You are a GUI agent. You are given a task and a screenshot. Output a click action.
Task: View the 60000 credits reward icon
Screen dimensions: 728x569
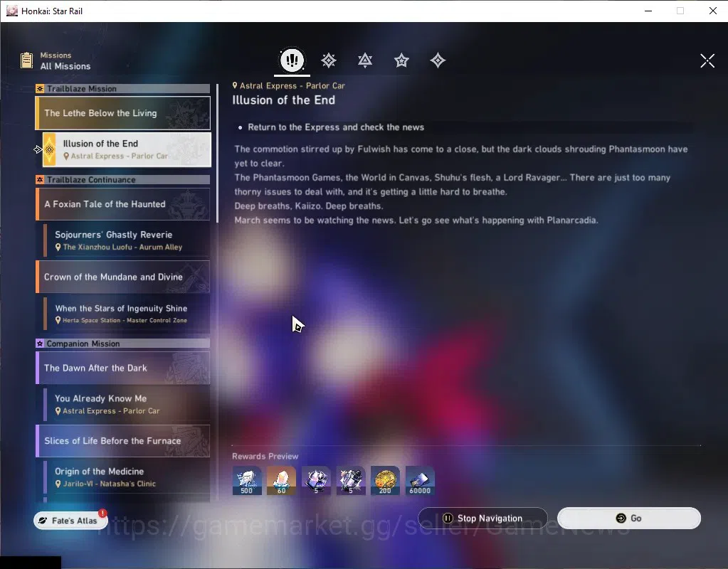point(420,480)
